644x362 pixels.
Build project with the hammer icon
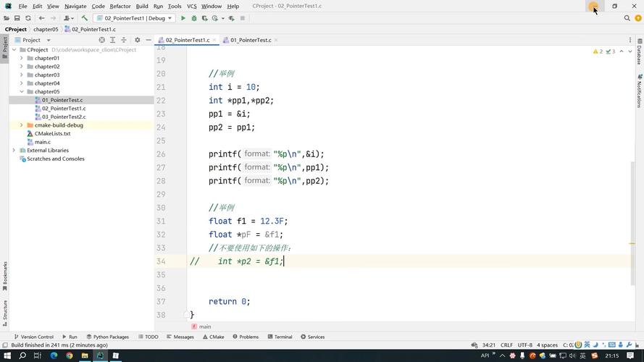(x=85, y=18)
